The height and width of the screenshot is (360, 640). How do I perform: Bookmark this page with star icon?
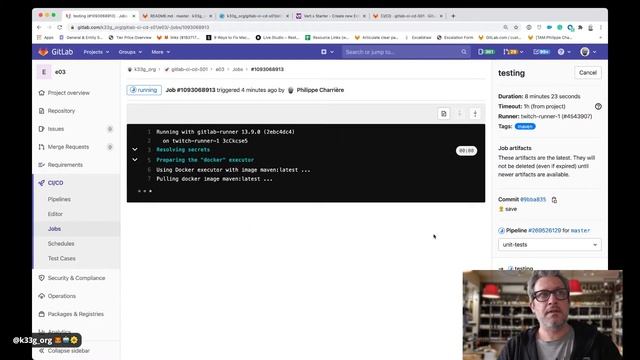click(516, 27)
